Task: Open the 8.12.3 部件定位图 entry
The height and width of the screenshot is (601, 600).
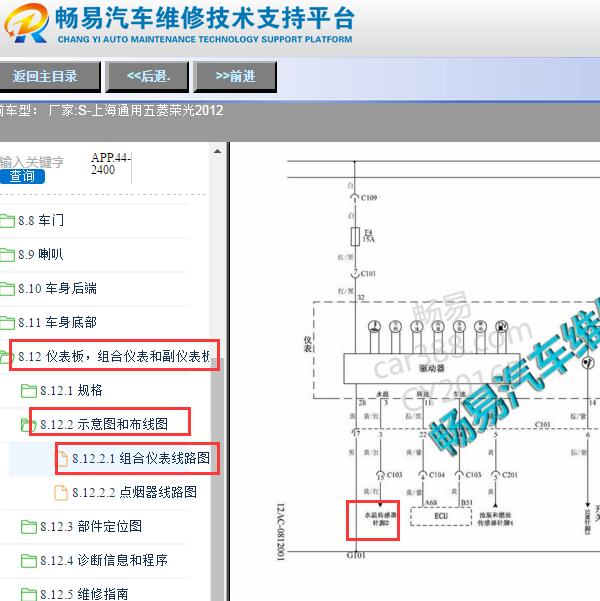Action: click(x=91, y=526)
